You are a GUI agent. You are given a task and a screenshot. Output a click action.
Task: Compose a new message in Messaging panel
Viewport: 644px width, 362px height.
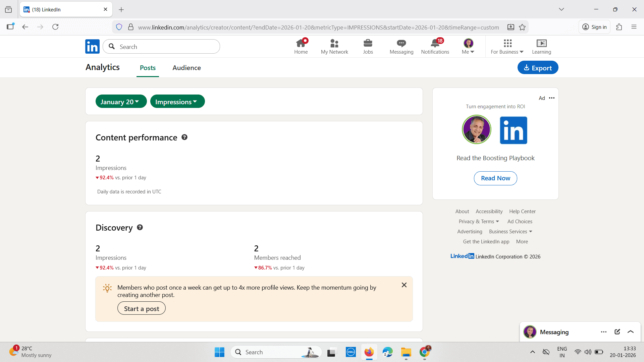point(617,332)
